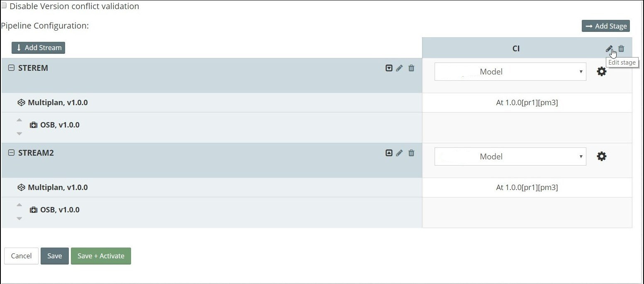
Task: Open gear settings for STEREM CI stage
Action: [x=601, y=72]
